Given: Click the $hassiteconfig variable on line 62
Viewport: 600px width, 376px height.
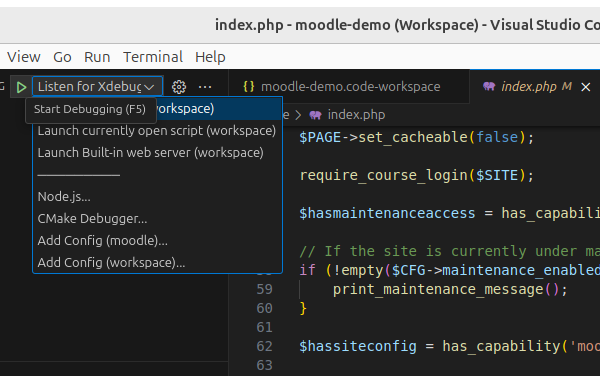Looking at the screenshot, I should pos(358,346).
